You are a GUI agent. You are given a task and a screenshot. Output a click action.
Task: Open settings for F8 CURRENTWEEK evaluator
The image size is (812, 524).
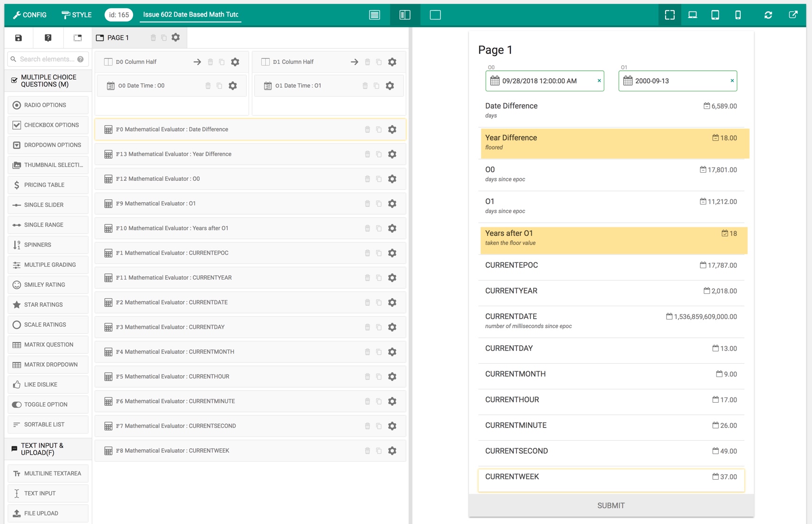pos(392,451)
